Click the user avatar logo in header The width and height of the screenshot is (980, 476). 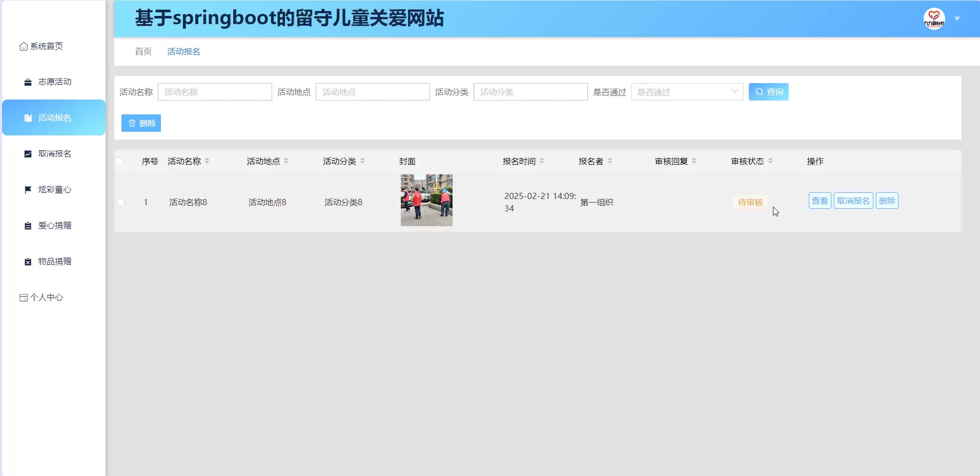click(934, 19)
